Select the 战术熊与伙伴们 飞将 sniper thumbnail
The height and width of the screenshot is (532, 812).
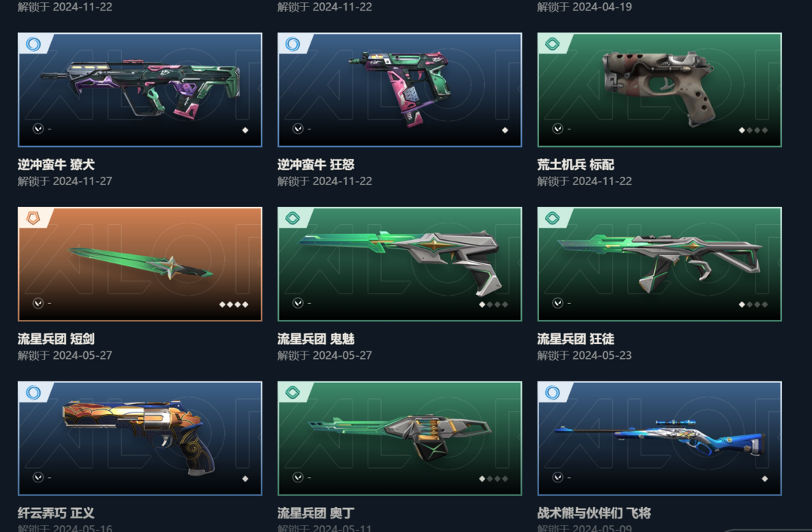coord(659,438)
